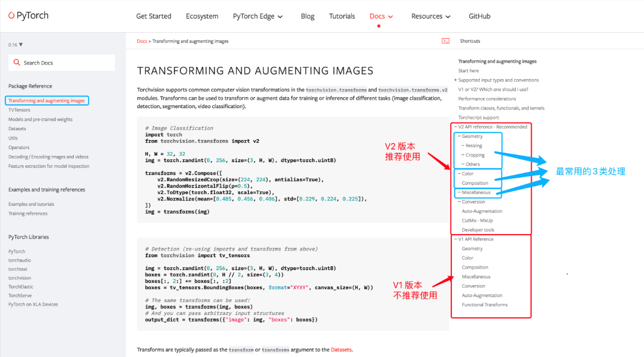Open Datasets in Package Reference sidebar
Image resolution: width=644 pixels, height=357 pixels.
click(17, 129)
